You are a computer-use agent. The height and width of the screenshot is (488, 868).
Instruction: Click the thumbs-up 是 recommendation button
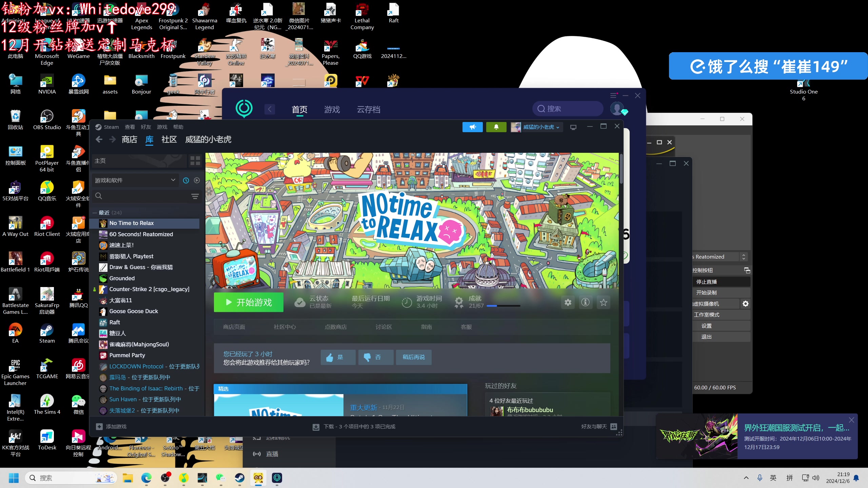pos(338,357)
